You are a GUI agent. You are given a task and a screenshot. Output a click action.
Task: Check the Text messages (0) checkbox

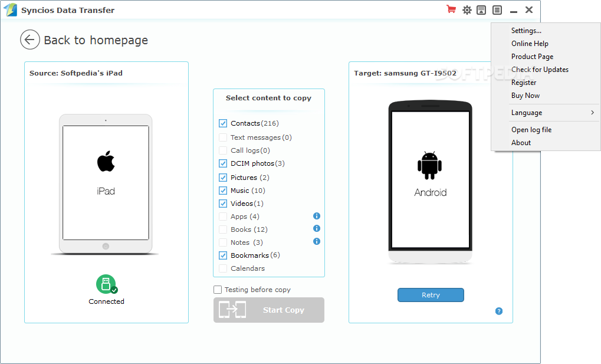point(223,137)
